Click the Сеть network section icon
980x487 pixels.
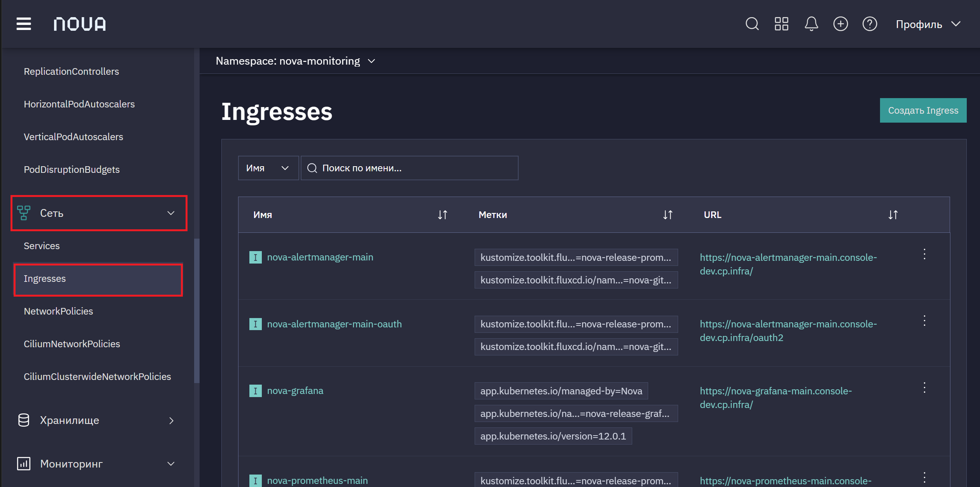[24, 213]
